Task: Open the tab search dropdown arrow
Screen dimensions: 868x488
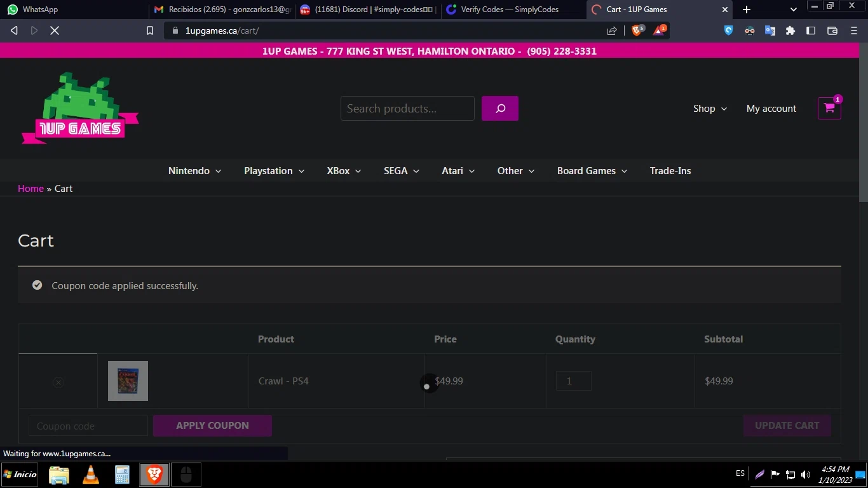Action: click(793, 10)
